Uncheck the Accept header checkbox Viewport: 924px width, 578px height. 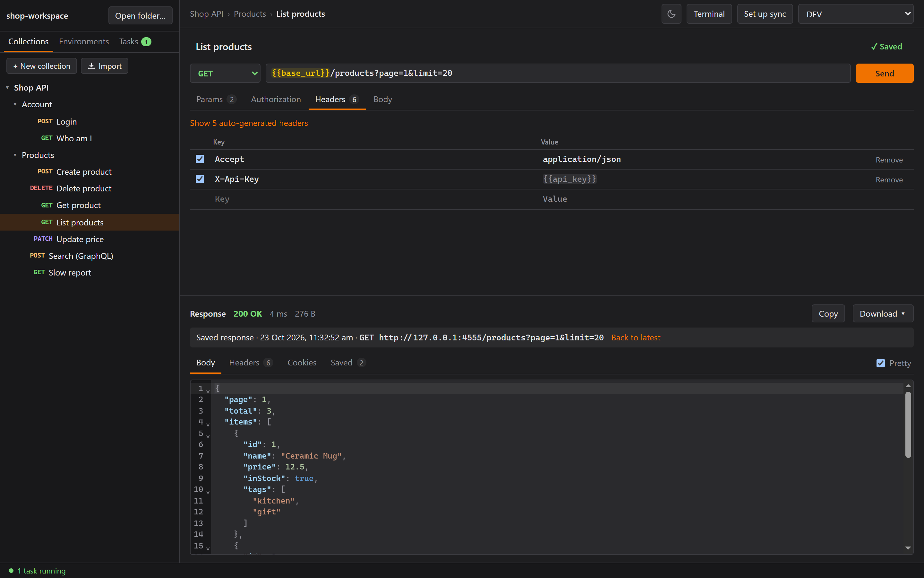200,159
